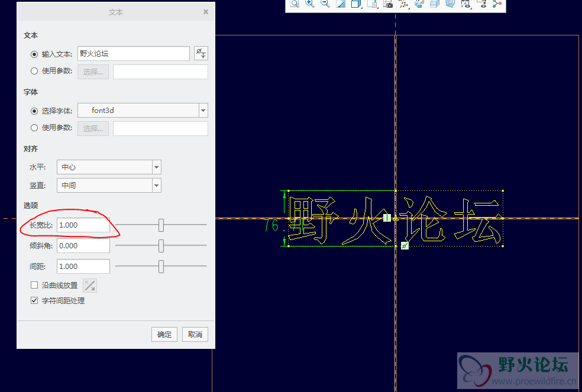Click the perspective view box icon
Image resolution: width=582 pixels, height=392 pixels.
point(450,4)
